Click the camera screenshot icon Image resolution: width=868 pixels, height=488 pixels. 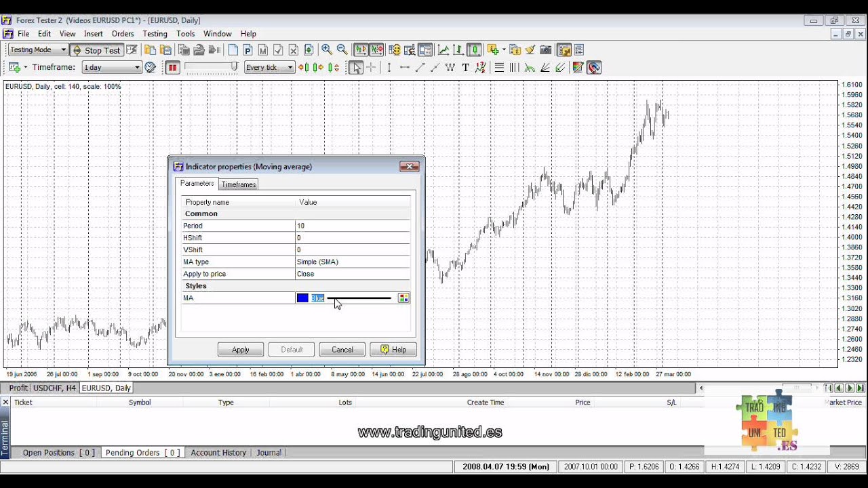[x=546, y=49]
